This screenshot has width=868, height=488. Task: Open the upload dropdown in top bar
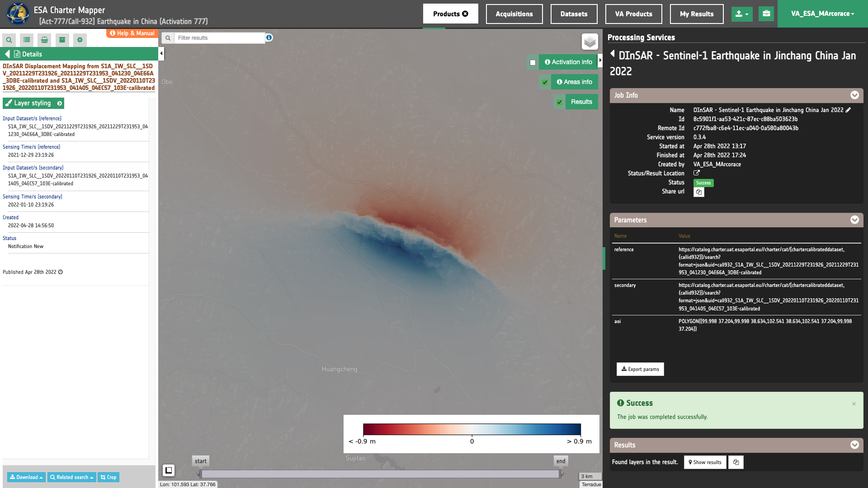pyautogui.click(x=742, y=14)
